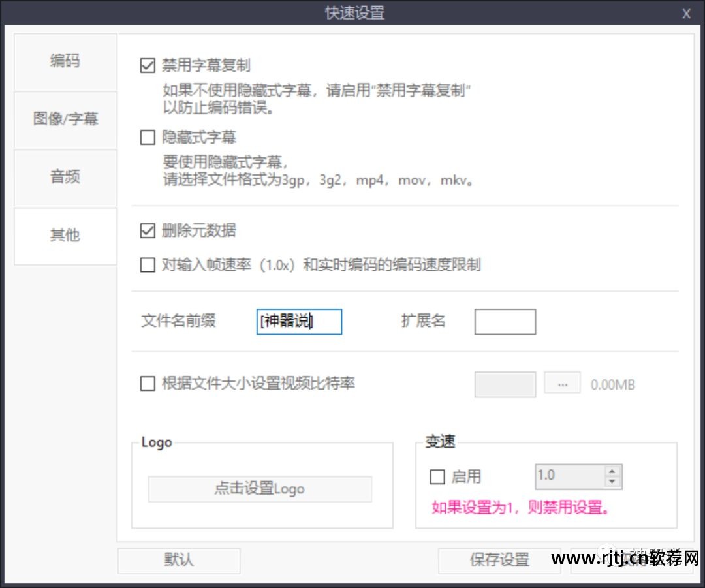Click the 扩展名 input box
This screenshot has width=705, height=588.
505,321
